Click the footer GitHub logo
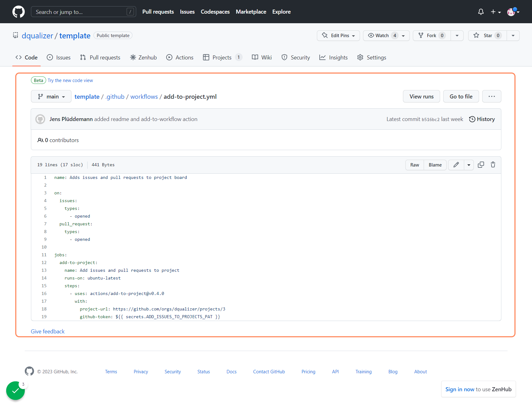Image resolution: width=532 pixels, height=403 pixels. pyautogui.click(x=29, y=371)
